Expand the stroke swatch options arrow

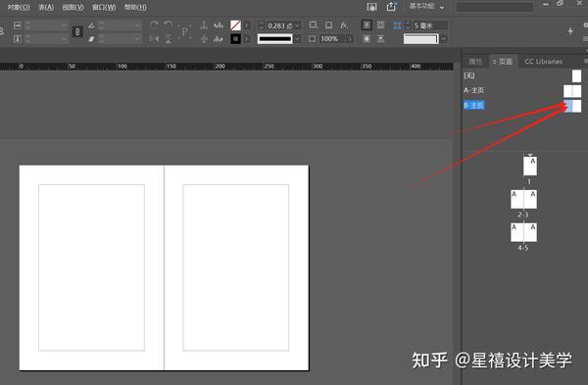tap(246, 38)
